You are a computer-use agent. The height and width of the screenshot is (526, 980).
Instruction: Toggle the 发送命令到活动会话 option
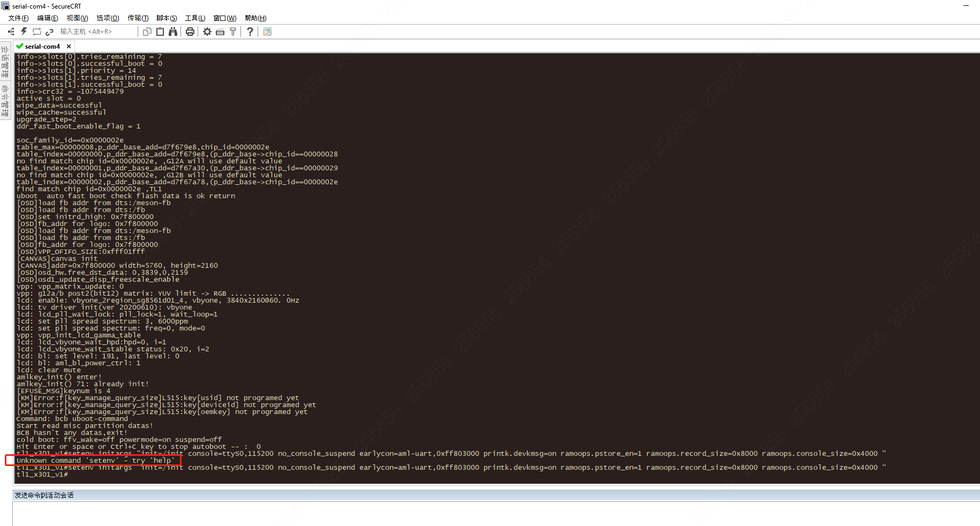click(x=43, y=495)
